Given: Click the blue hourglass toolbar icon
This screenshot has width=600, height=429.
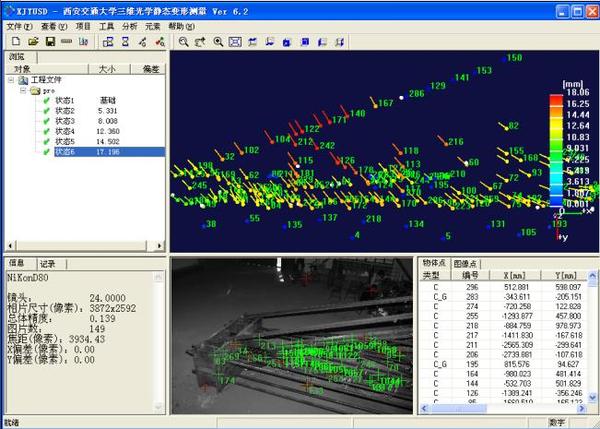Looking at the screenshot, I should coord(125,42).
